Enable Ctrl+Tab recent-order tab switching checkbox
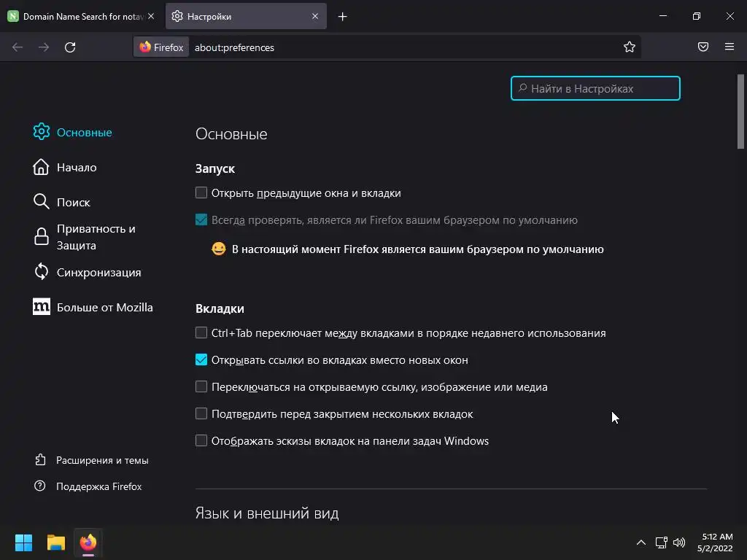The width and height of the screenshot is (747, 560). point(201,332)
